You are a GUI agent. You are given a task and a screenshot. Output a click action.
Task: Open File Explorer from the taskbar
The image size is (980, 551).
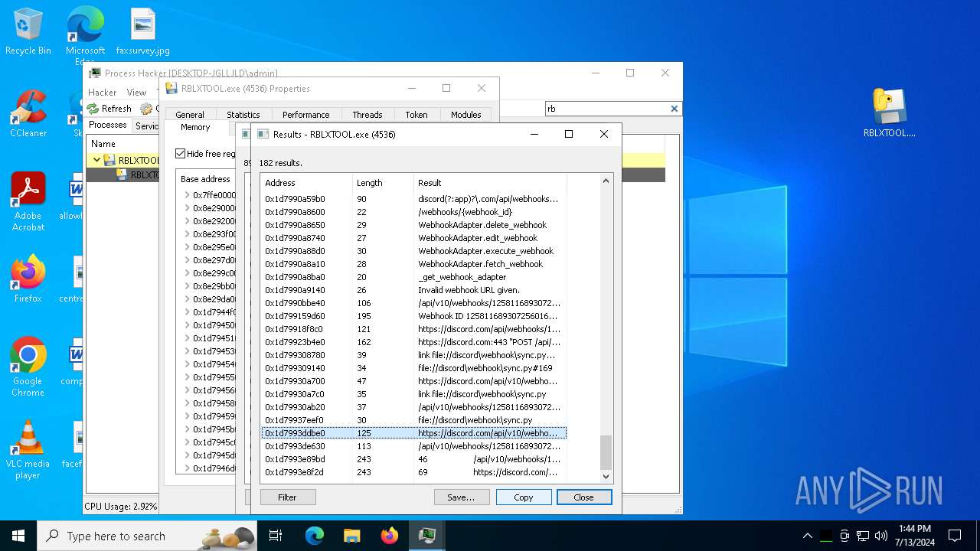(351, 536)
